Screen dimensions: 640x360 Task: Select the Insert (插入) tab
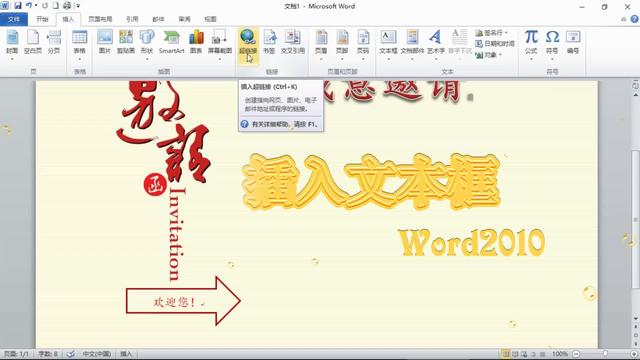68,19
